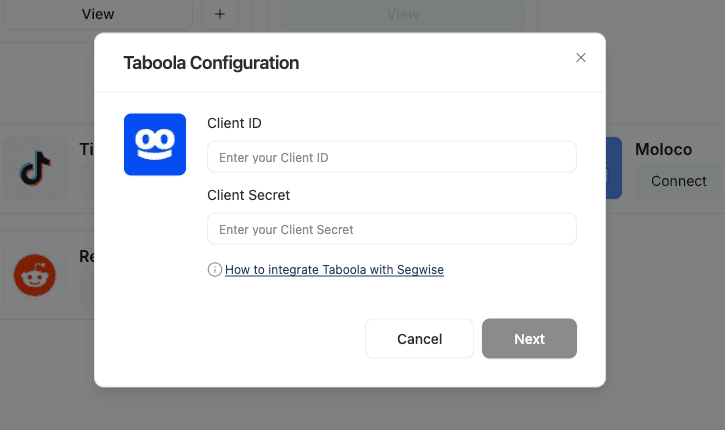Click the Client Secret label
725x430 pixels.
(248, 195)
